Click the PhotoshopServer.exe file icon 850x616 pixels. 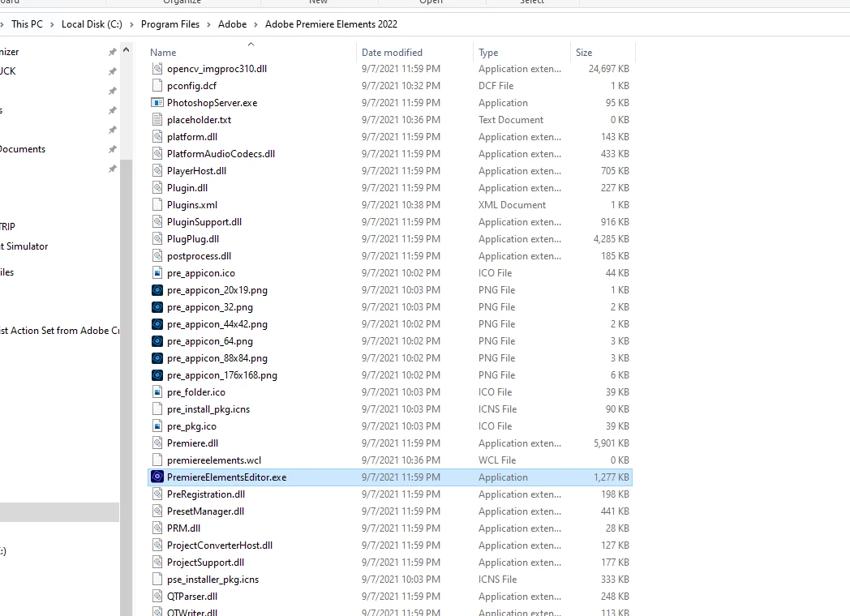[x=157, y=102]
